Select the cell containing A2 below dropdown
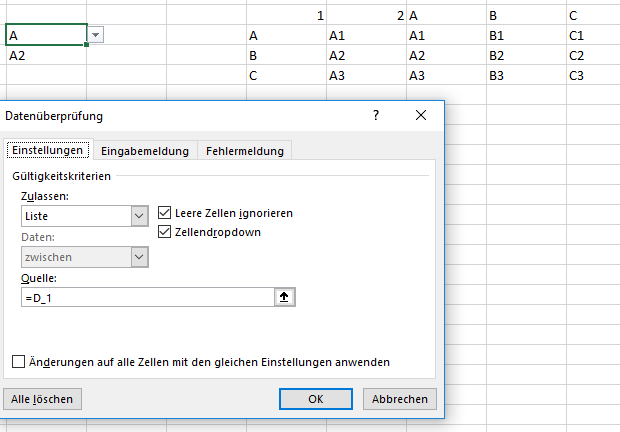 (x=45, y=56)
